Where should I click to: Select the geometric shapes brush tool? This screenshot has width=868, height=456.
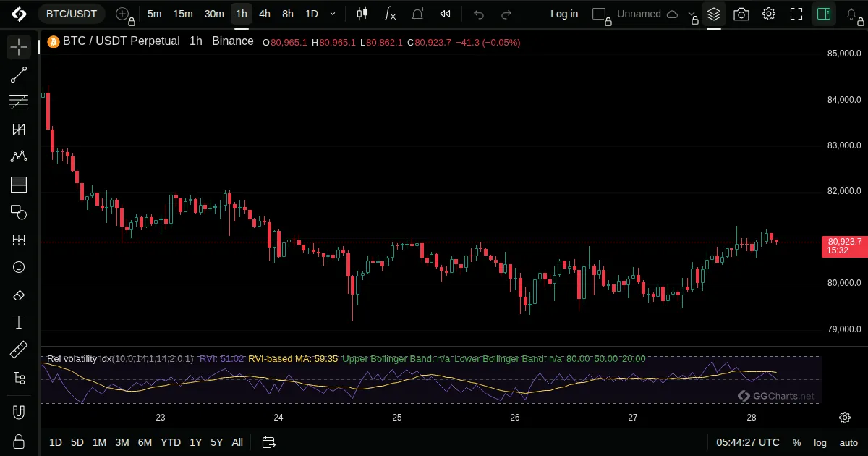19,130
